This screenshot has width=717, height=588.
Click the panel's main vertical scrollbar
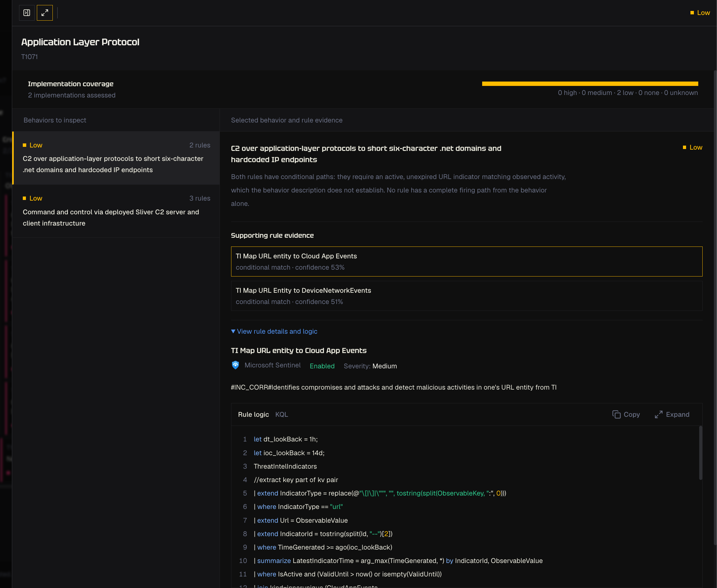click(715, 307)
